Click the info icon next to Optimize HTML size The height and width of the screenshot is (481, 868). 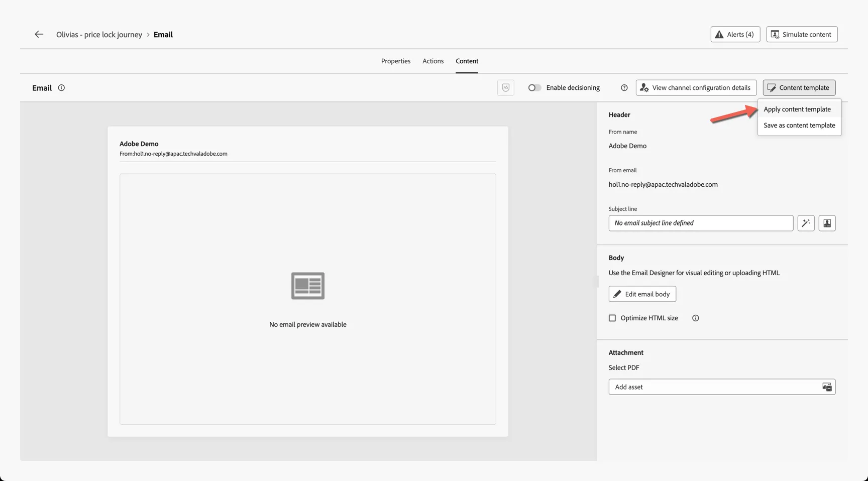695,318
